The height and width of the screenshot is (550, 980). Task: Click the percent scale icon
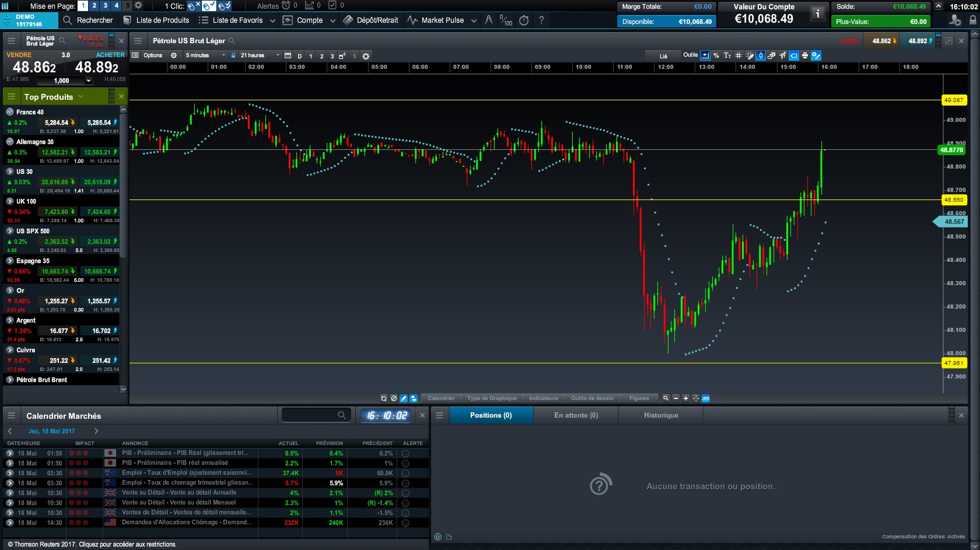click(x=716, y=56)
